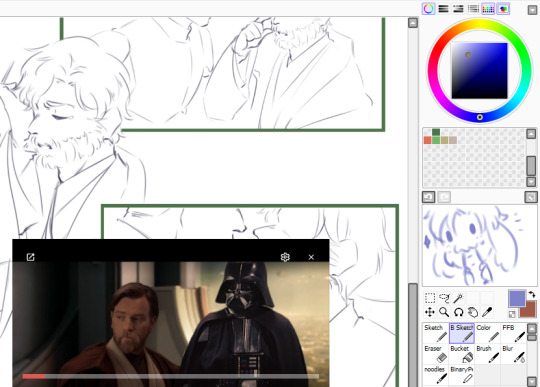Pop out the video overlay window
This screenshot has width=540, height=387.
(x=30, y=257)
